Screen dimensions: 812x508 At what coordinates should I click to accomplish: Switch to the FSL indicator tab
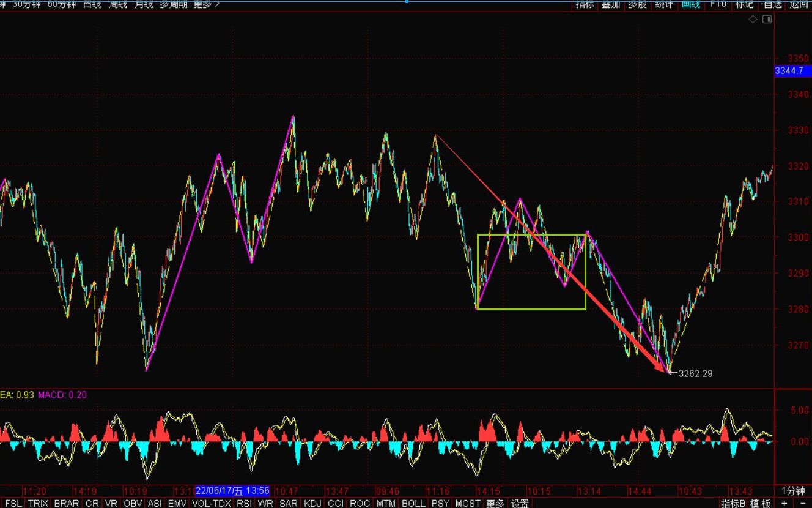[x=13, y=503]
